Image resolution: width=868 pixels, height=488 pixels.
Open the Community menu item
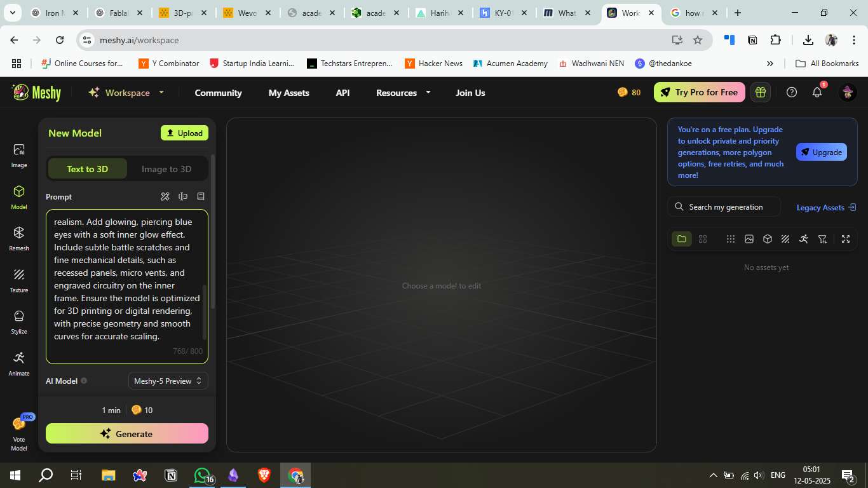click(218, 93)
